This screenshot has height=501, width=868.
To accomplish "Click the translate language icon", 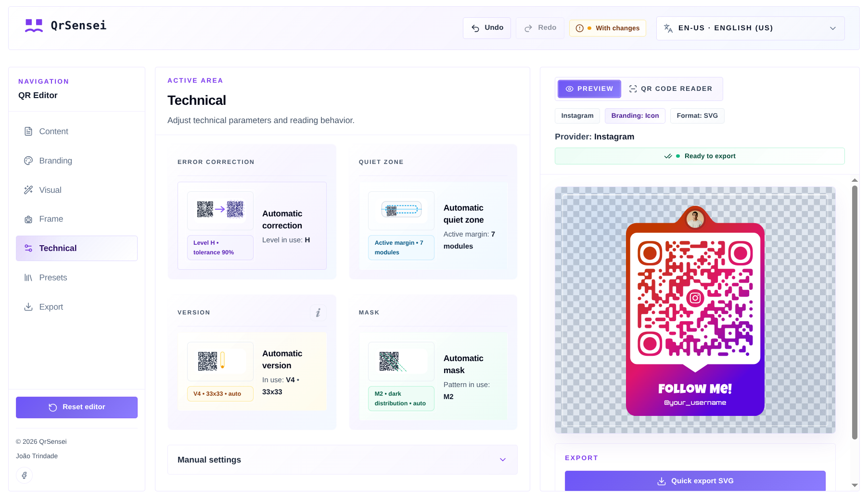I will click(668, 28).
